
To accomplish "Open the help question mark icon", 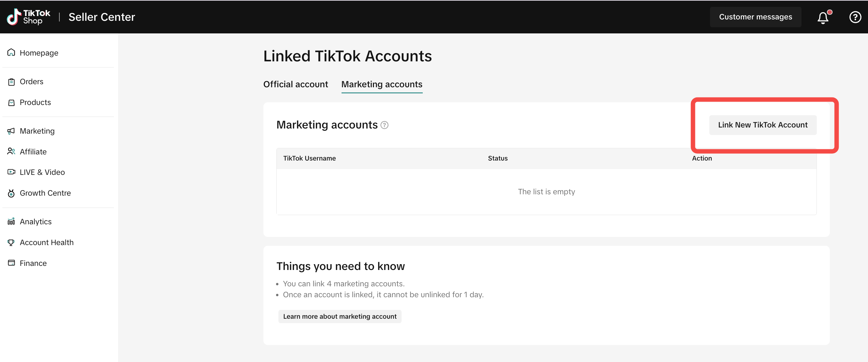I will click(x=855, y=17).
